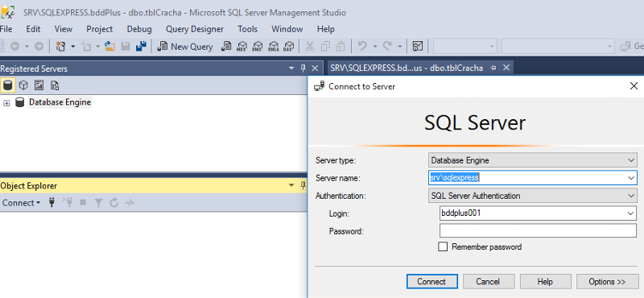
Task: Open the Authentication dropdown
Action: click(632, 196)
